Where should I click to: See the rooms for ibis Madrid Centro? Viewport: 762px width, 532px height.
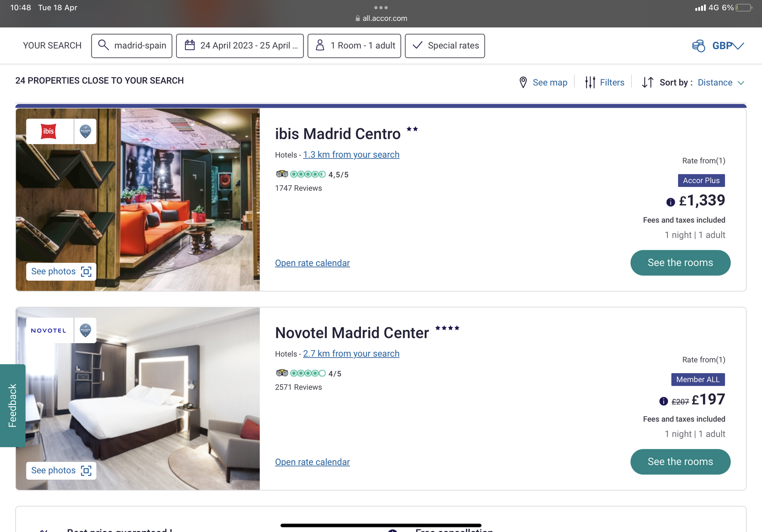click(x=680, y=263)
